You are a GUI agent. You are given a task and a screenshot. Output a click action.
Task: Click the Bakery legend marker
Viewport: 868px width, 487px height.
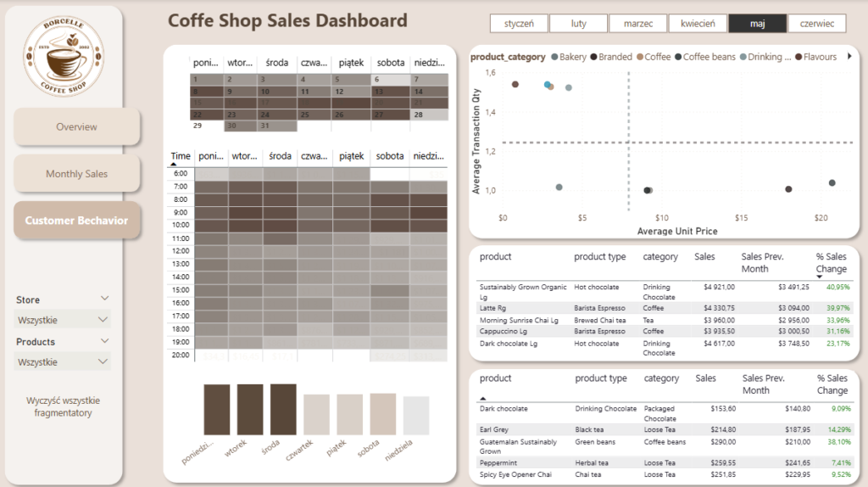(555, 57)
